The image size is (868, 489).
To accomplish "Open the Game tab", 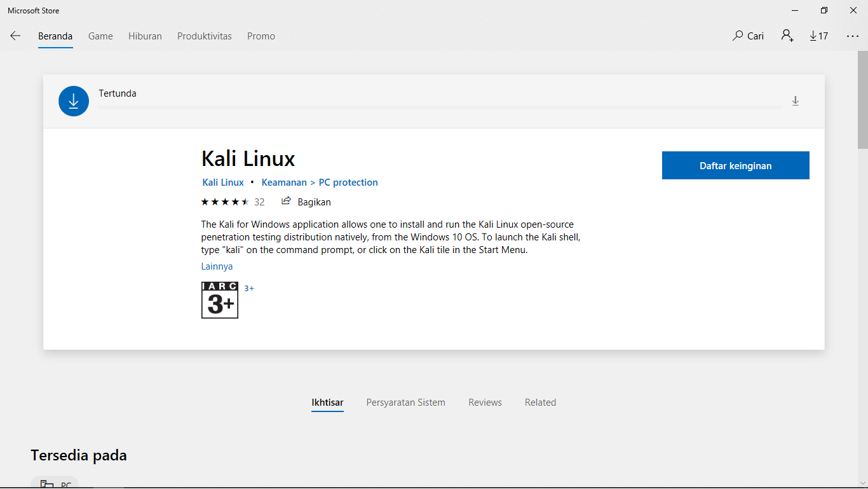I will [100, 36].
